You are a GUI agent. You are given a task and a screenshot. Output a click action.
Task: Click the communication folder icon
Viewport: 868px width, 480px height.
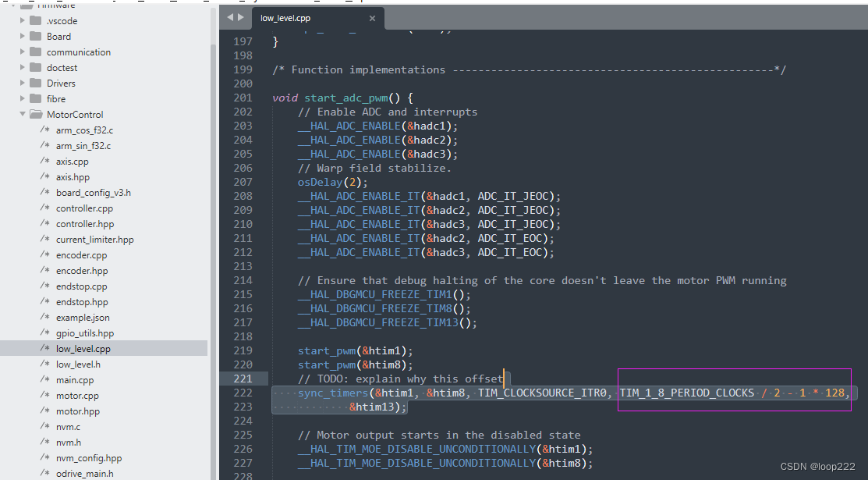coord(35,52)
